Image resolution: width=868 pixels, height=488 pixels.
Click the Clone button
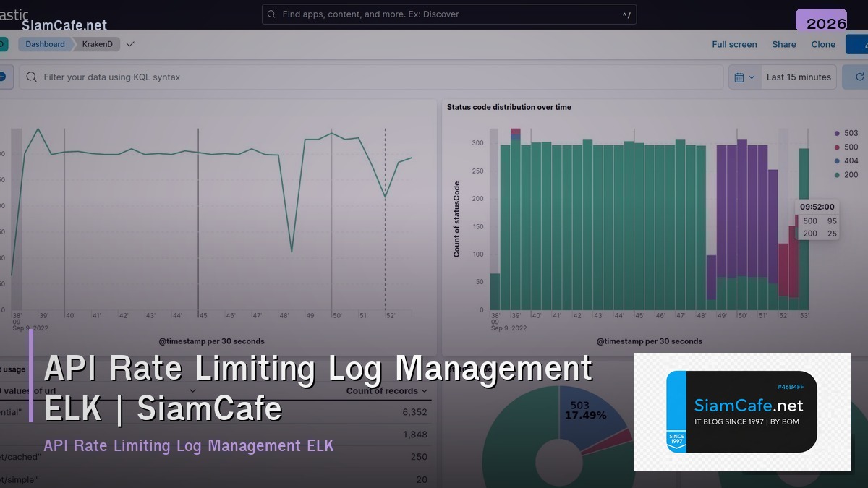tap(823, 44)
